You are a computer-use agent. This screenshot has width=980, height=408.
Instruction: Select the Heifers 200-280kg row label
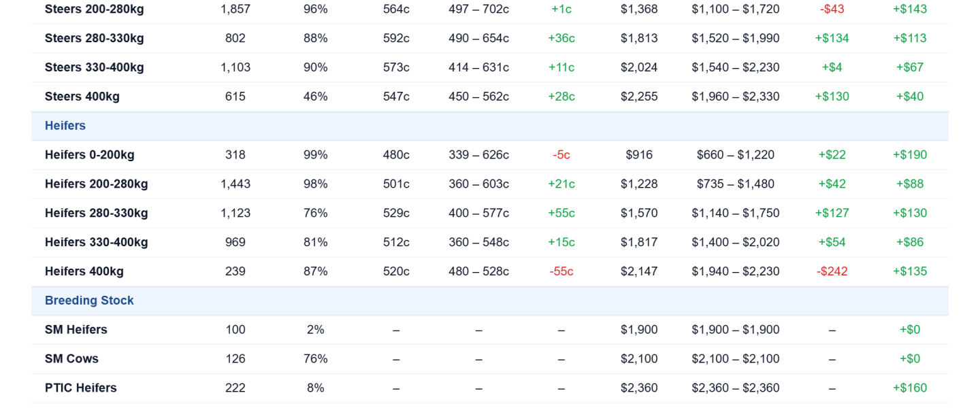coord(97,184)
